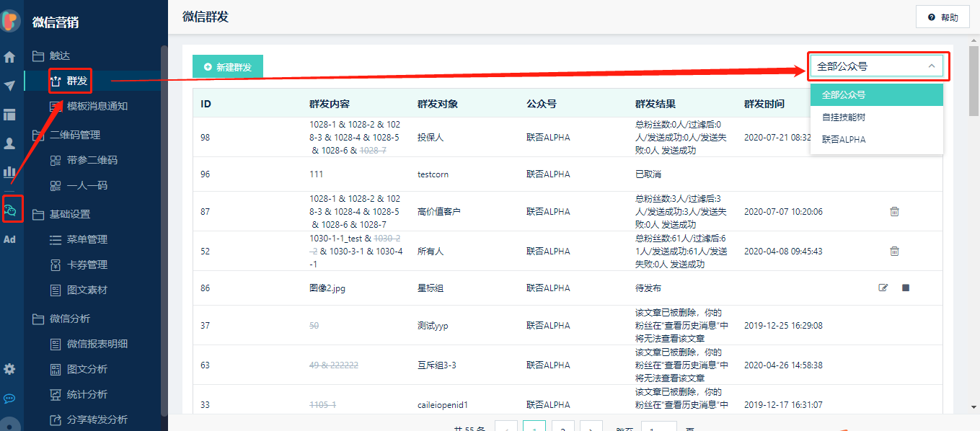This screenshot has height=431, width=980.
Task: Click the timestamp 2019-12-25 16:29:08
Action: pos(783,326)
